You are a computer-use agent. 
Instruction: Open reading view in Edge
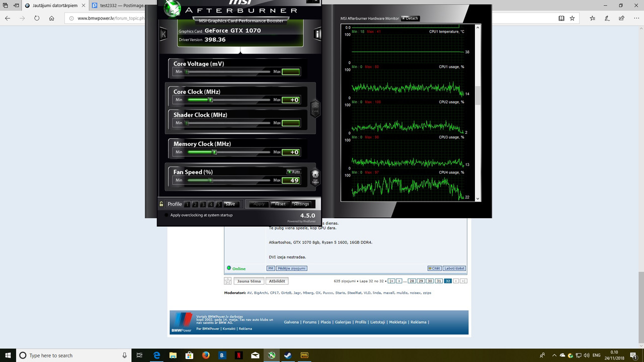click(x=561, y=18)
